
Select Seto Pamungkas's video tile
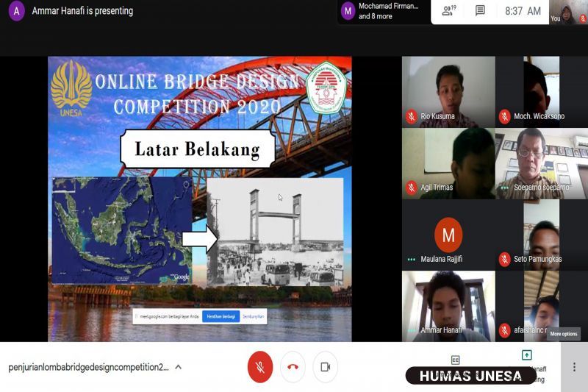[x=542, y=235]
